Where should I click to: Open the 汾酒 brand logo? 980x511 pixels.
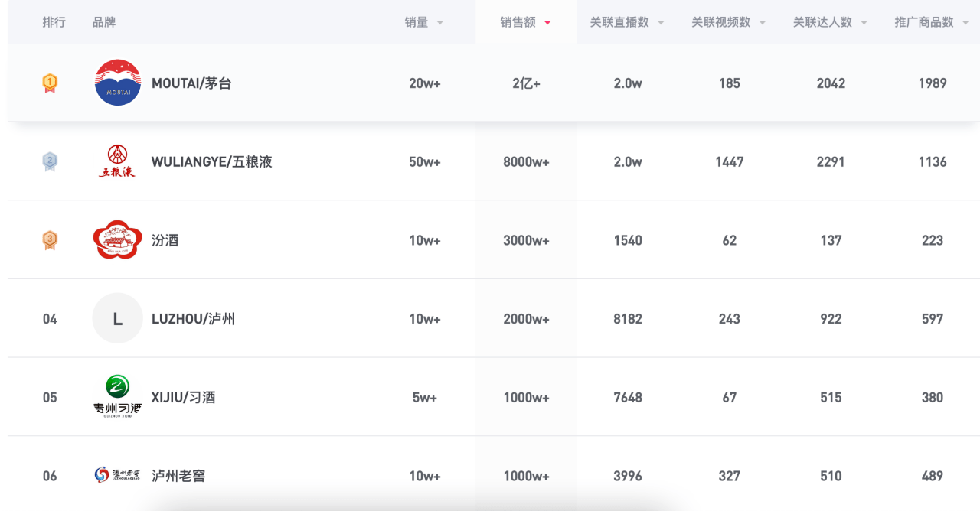click(118, 240)
